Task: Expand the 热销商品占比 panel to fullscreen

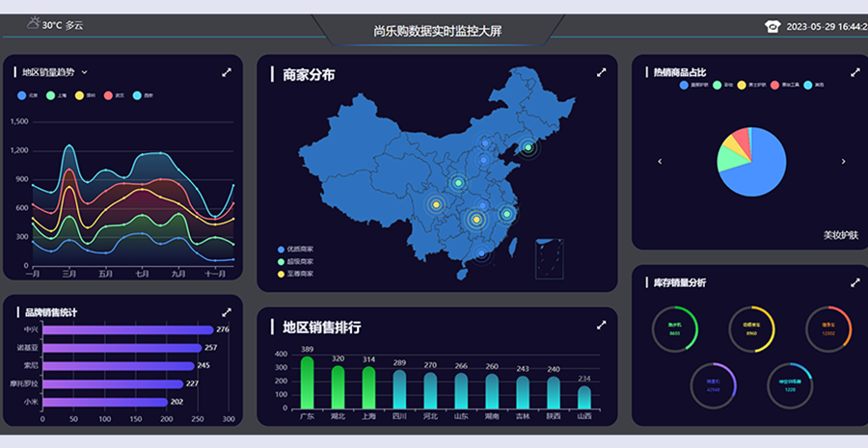Action: coord(855,72)
